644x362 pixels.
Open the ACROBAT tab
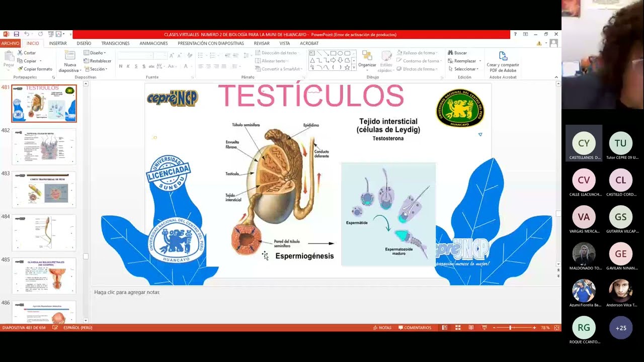point(309,43)
